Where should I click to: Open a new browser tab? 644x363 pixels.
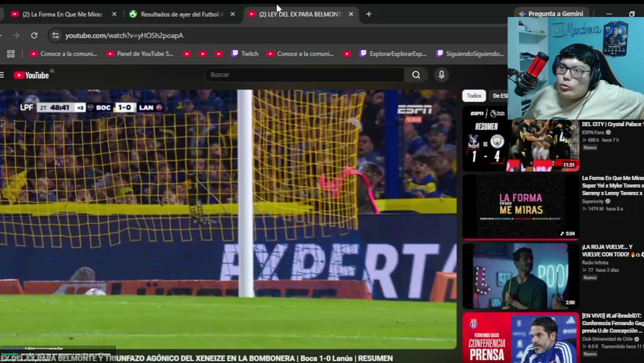point(369,14)
